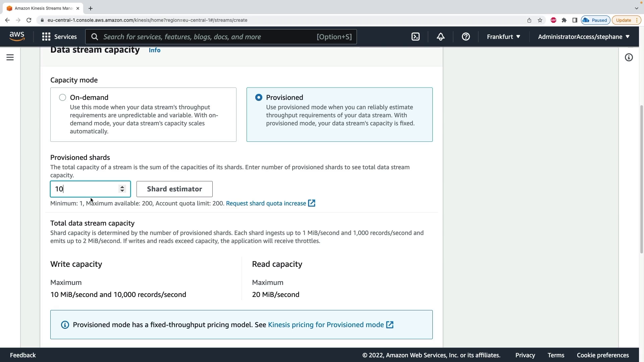Increment provisioned shards stepper arrows
The image size is (644, 362).
point(122,187)
